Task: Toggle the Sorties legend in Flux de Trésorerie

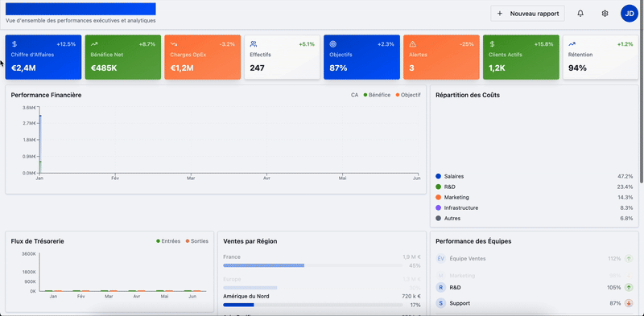Action: click(x=196, y=241)
